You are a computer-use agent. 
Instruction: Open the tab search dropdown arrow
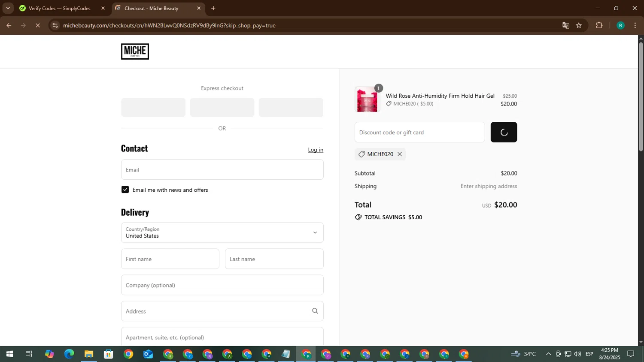[8, 8]
